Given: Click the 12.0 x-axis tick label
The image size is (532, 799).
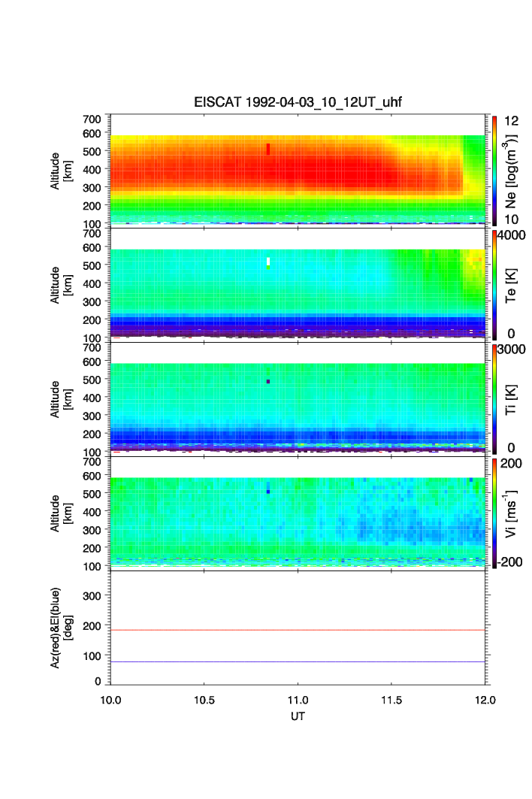Looking at the screenshot, I should (x=485, y=700).
